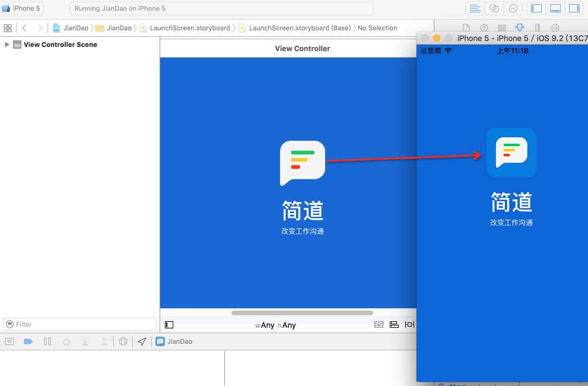
Task: Open the No Selection breadcrumb
Action: 377,28
